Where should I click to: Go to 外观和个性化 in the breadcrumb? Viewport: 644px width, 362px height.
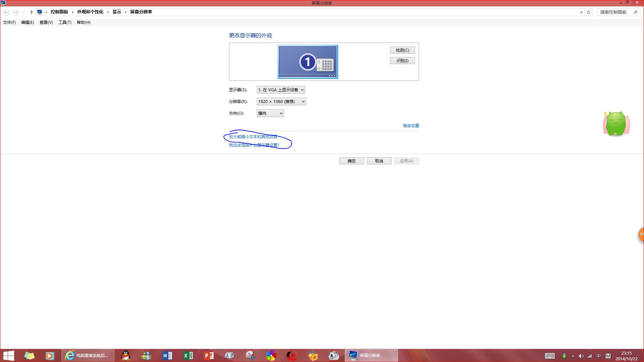[x=90, y=12]
